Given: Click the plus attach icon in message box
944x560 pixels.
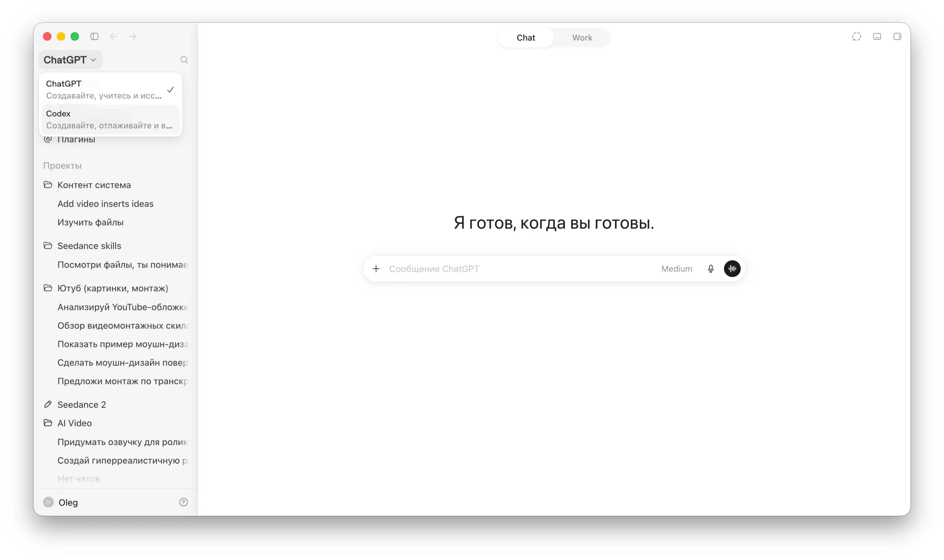Looking at the screenshot, I should pyautogui.click(x=376, y=269).
